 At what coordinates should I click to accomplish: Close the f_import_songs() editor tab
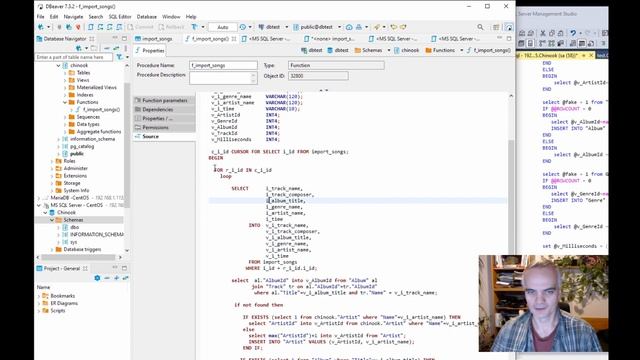tap(234, 39)
